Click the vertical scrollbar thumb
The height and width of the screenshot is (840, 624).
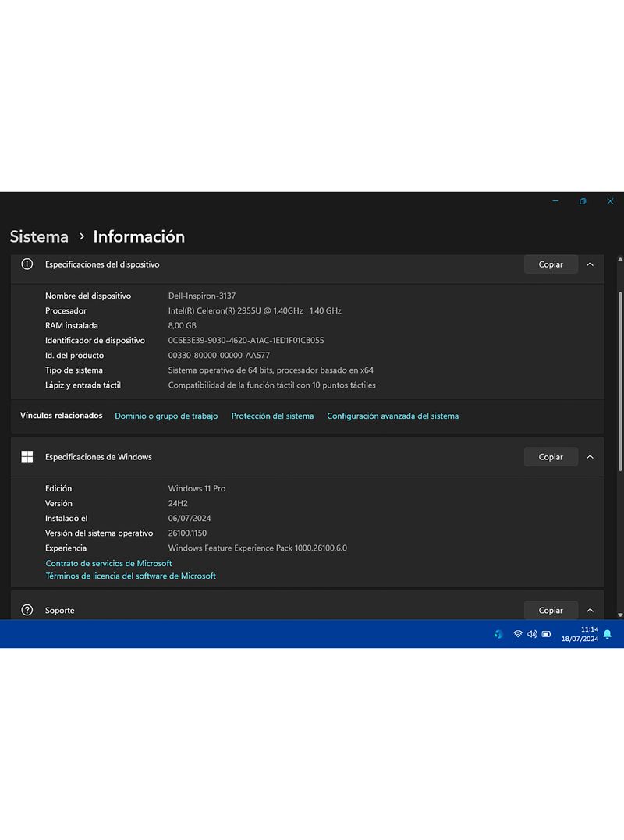620,381
